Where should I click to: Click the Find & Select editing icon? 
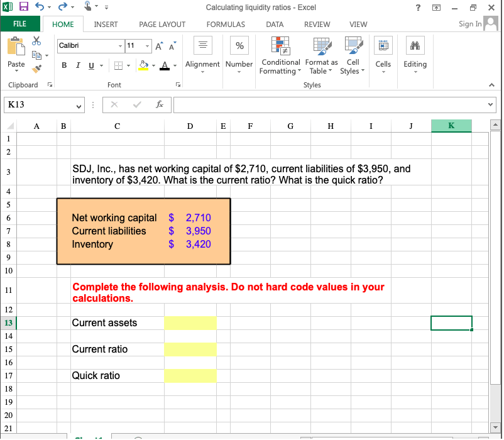415,45
